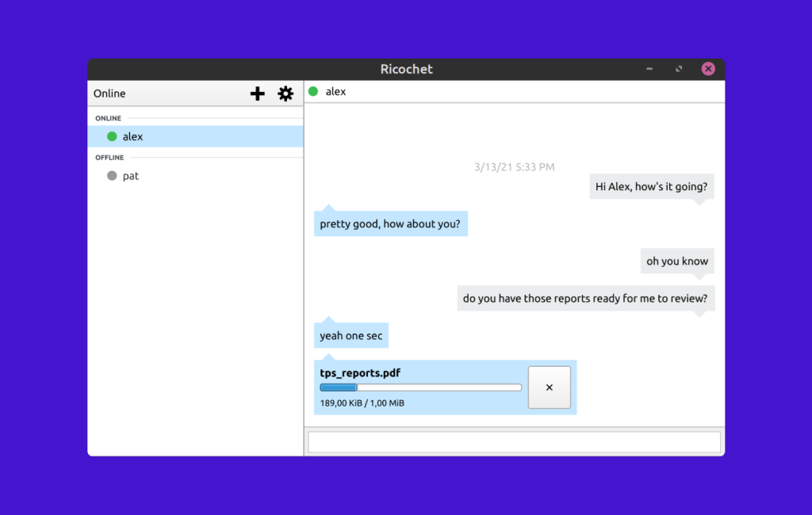Close the Ricochet window
This screenshot has width=812, height=515.
(708, 69)
